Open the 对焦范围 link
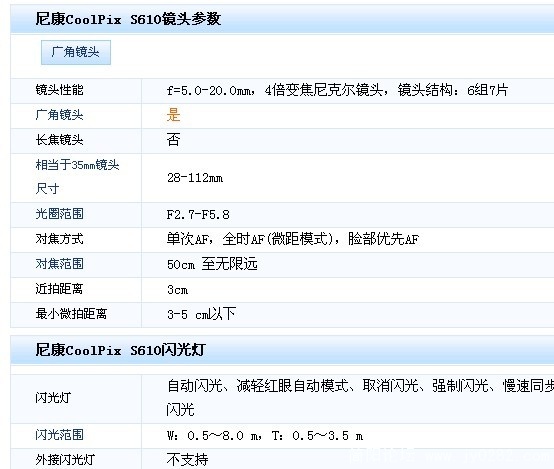This screenshot has width=554, height=469. [59, 264]
